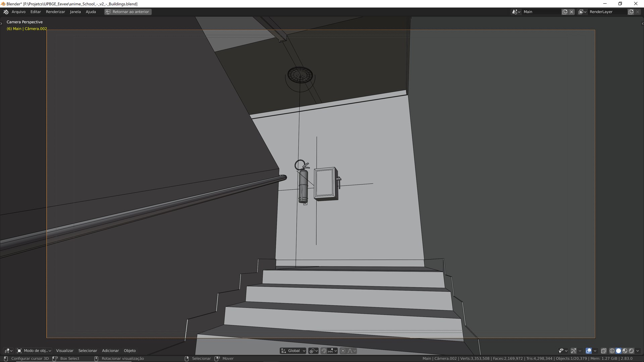This screenshot has height=362, width=644.
Task: Open the Selecionar viewport menu
Action: (88, 351)
